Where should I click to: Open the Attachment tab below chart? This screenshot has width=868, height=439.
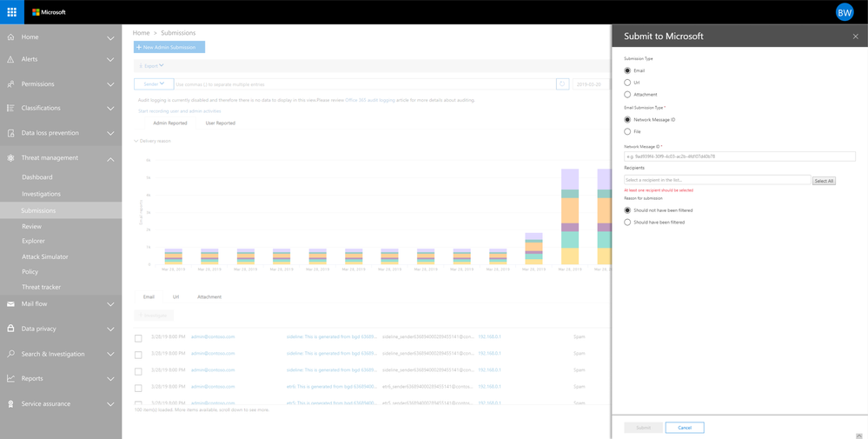[209, 296]
